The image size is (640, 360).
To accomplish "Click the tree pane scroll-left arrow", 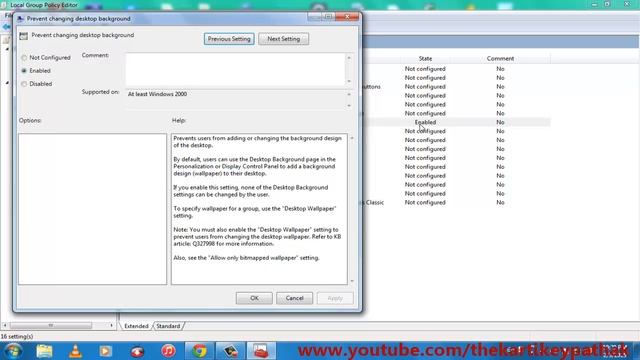I will (x=5, y=325).
